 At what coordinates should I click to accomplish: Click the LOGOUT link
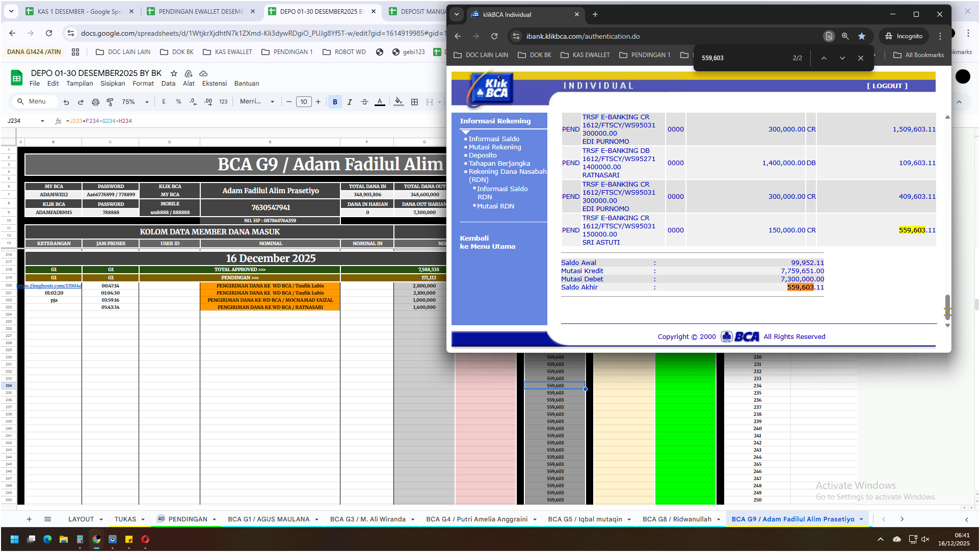[x=887, y=86]
